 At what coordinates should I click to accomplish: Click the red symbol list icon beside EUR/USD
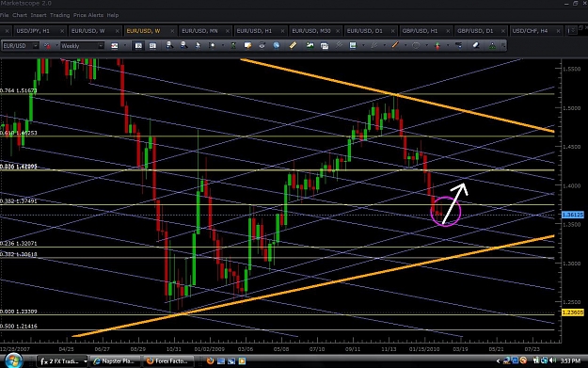47,46
